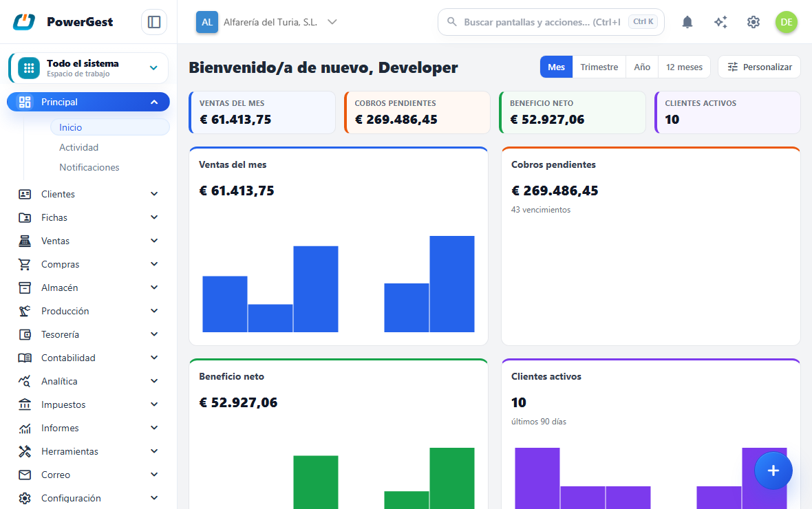Expand the Compras menu chevron
812x509 pixels.
coord(154,264)
